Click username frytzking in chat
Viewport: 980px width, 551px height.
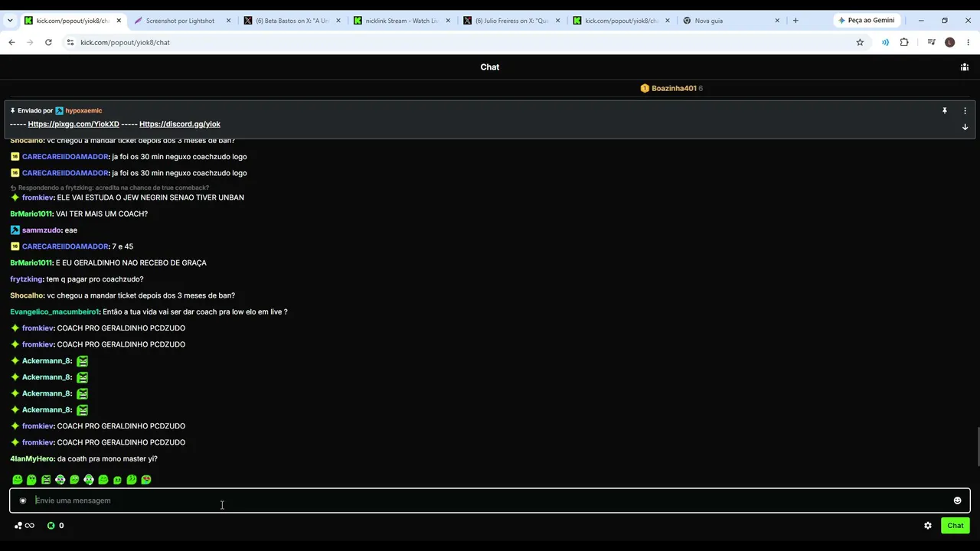click(x=26, y=279)
